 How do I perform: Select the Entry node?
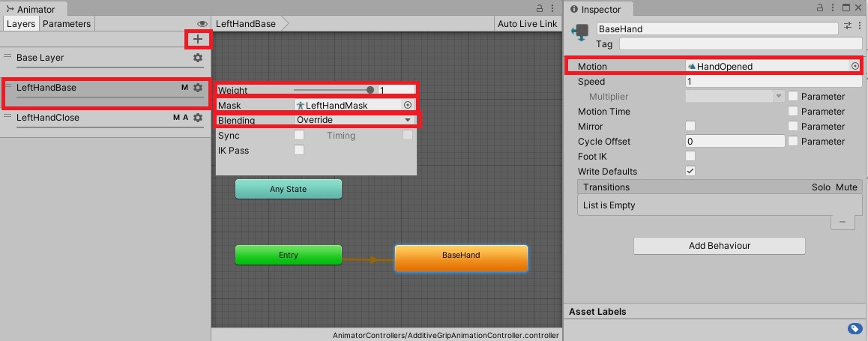pyautogui.click(x=289, y=255)
